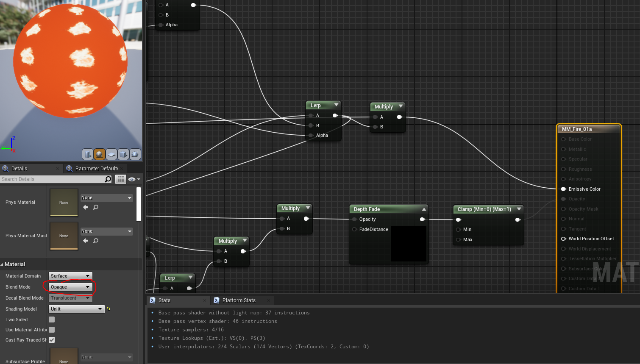Viewport: 640px width, 364px height.
Task: Open the Parameter Defaults tab
Action: (95, 168)
